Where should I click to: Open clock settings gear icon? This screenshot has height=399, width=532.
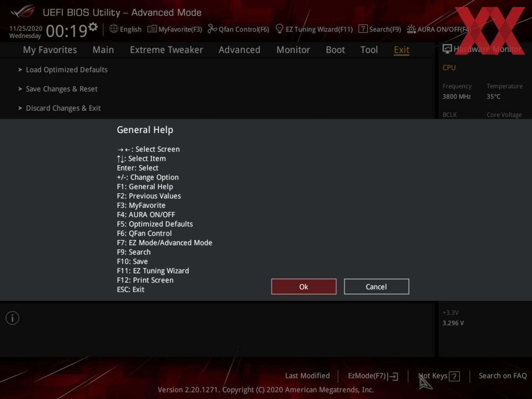pyautogui.click(x=93, y=27)
